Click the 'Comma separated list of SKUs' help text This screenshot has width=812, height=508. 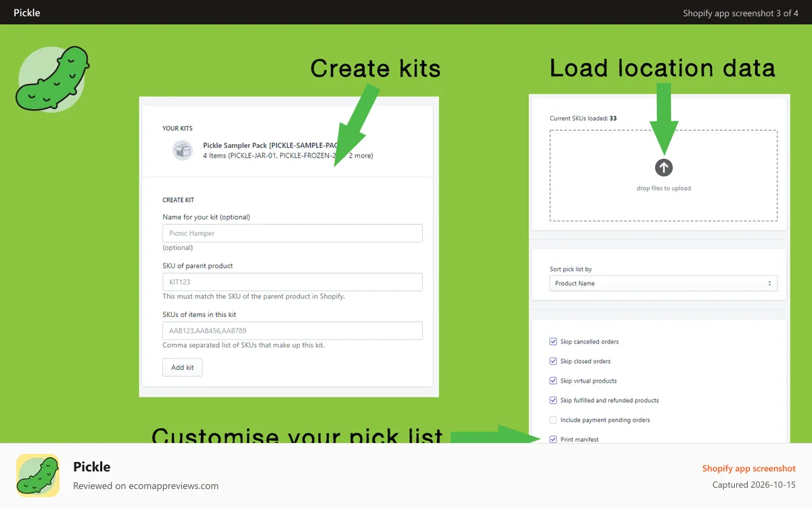244,345
